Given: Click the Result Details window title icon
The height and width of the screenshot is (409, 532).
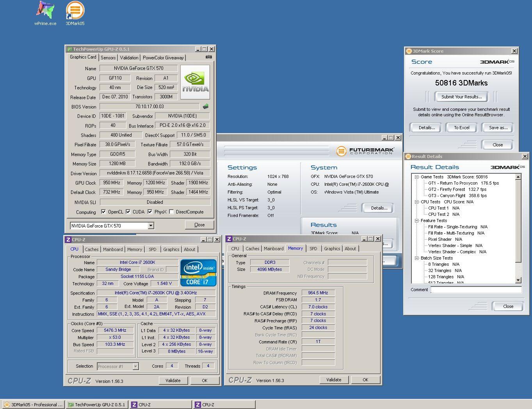Looking at the screenshot, I should (x=408, y=156).
